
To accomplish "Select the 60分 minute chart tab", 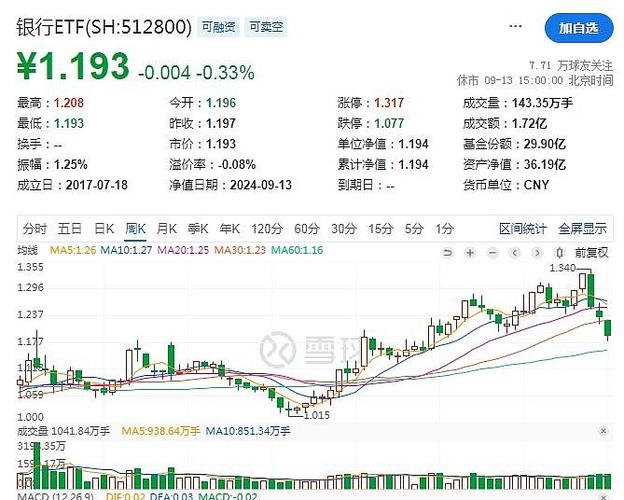I will pos(307,228).
